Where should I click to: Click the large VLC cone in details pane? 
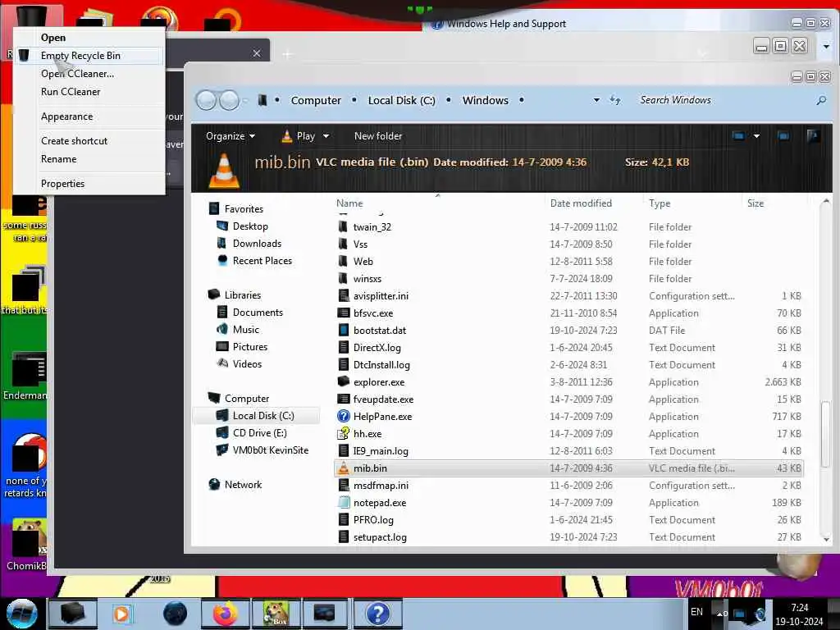pyautogui.click(x=224, y=171)
